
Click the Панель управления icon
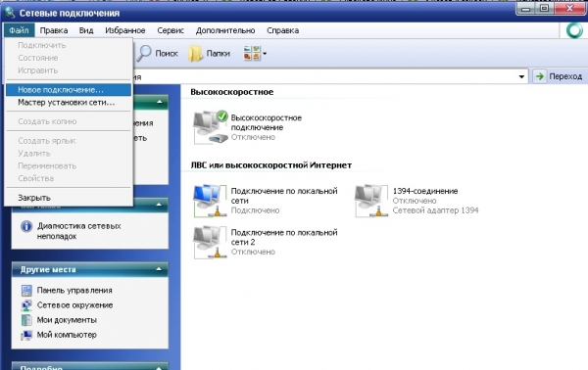(x=26, y=291)
